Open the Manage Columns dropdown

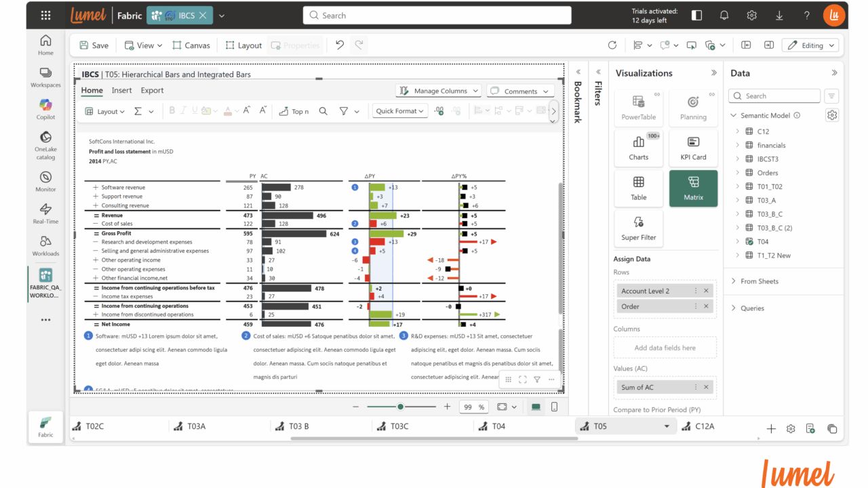(439, 91)
